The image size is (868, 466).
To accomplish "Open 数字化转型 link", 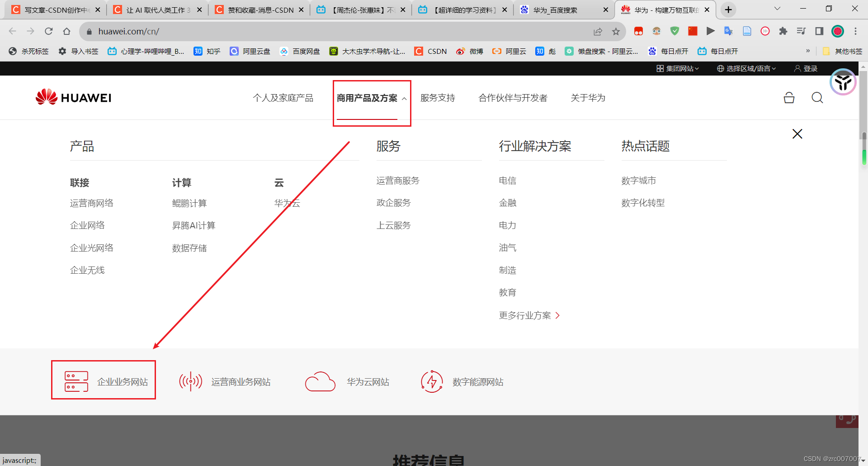I will pos(643,203).
